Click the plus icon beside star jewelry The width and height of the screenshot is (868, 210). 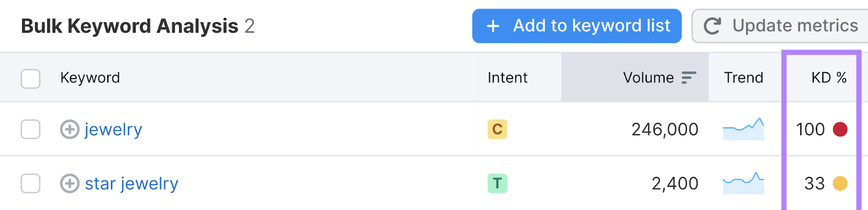[x=69, y=183]
